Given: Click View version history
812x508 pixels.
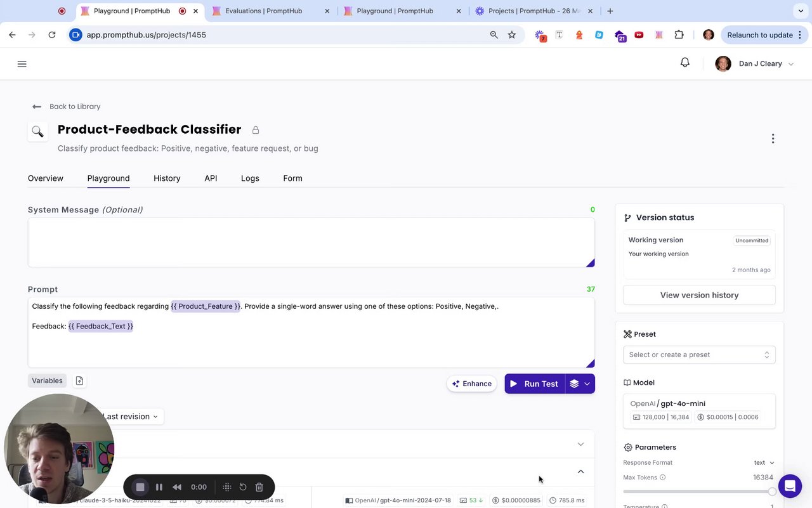Looking at the screenshot, I should [699, 295].
